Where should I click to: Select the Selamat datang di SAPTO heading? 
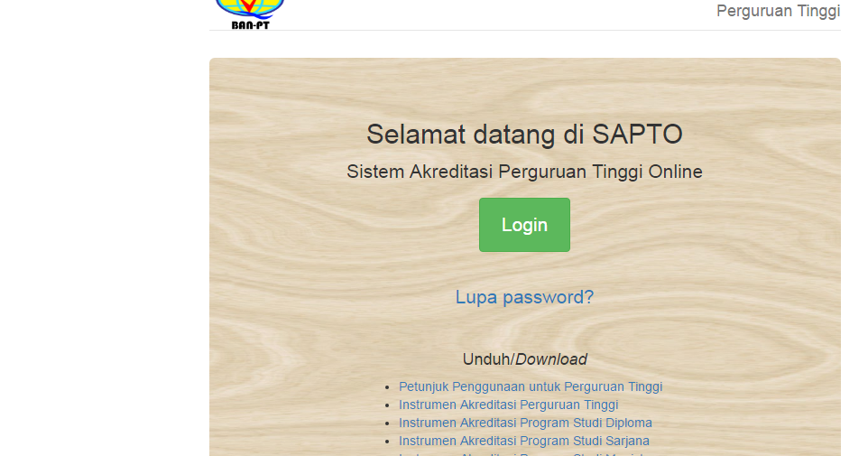coord(524,135)
